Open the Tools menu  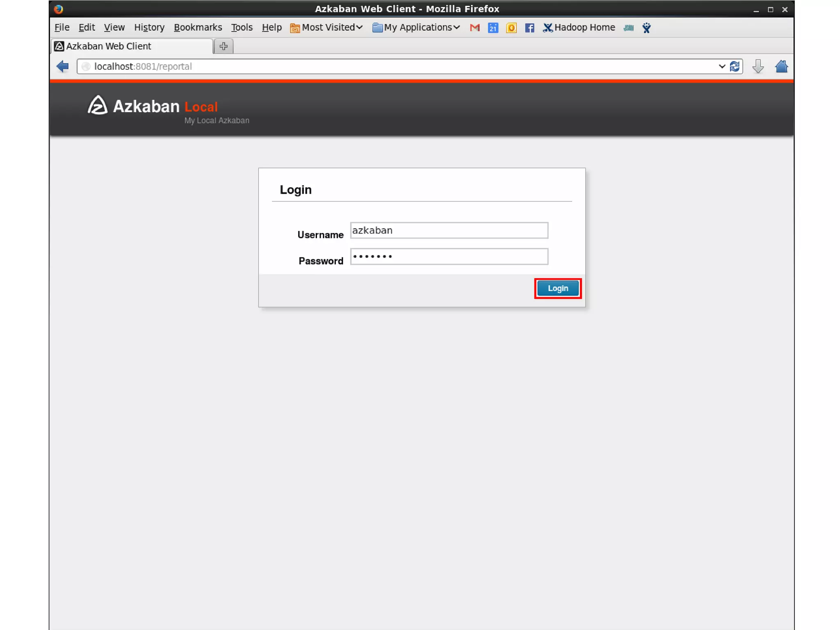tap(242, 27)
